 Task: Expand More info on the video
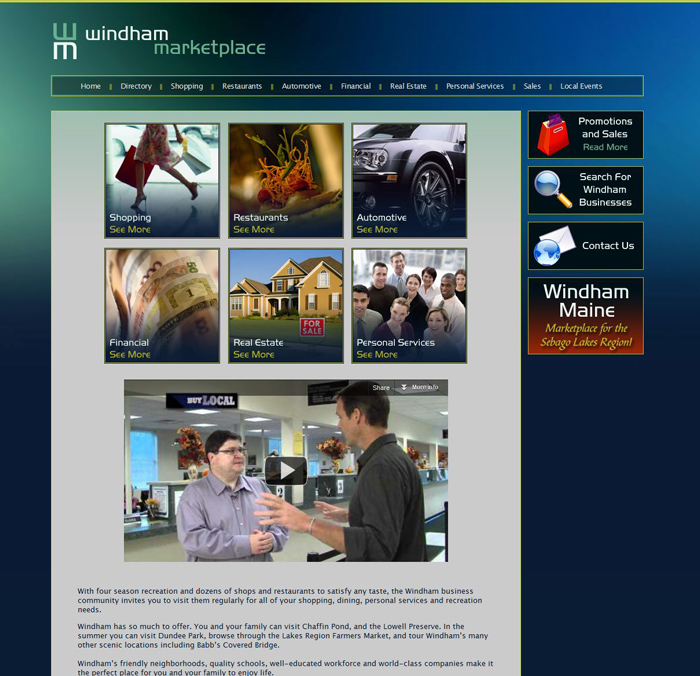(x=419, y=388)
